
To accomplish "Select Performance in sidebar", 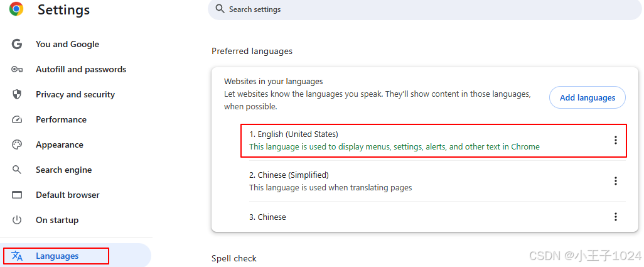I will (x=61, y=119).
